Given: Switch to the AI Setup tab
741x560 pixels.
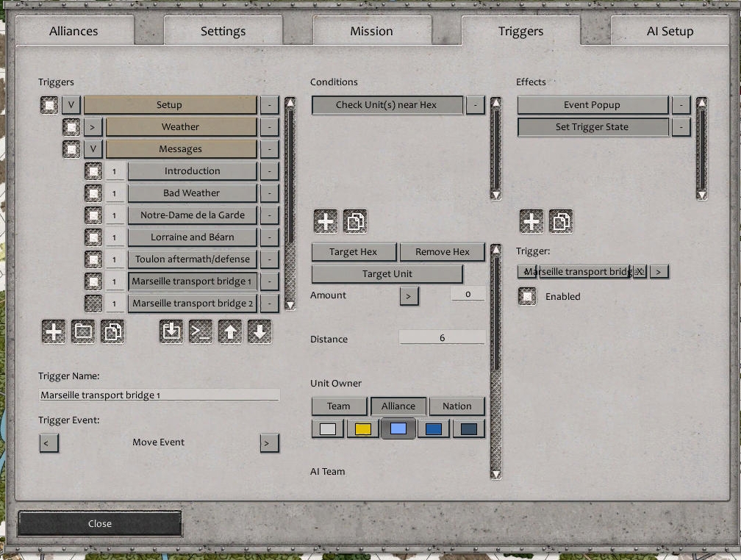Looking at the screenshot, I should pos(669,31).
